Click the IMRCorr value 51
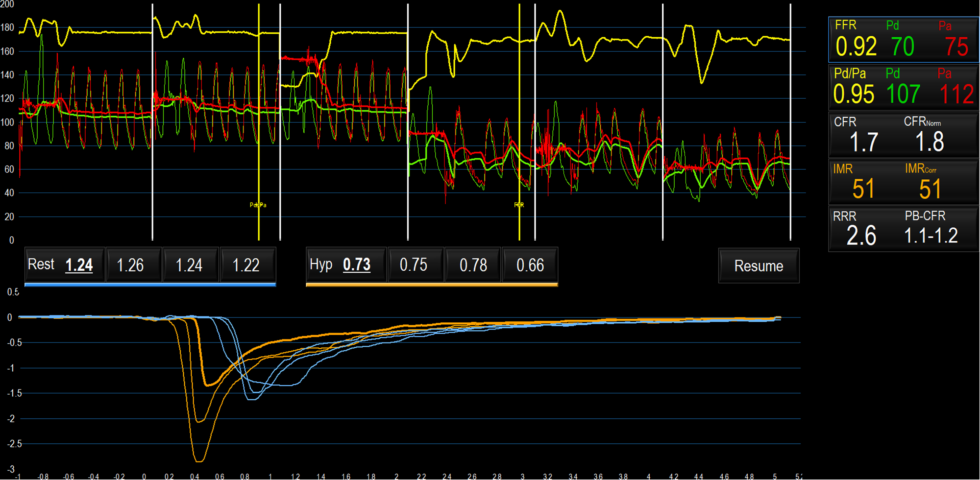The height and width of the screenshot is (480, 980). [x=930, y=189]
